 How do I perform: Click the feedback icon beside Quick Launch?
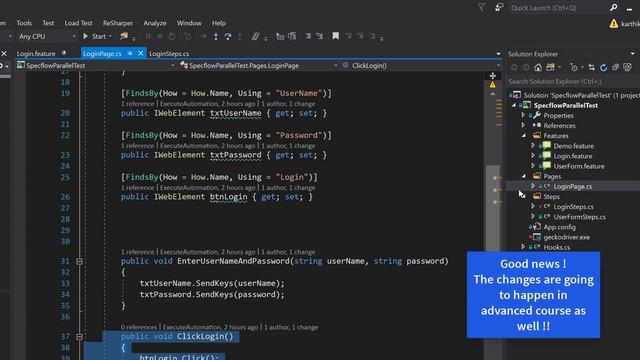click(x=499, y=7)
